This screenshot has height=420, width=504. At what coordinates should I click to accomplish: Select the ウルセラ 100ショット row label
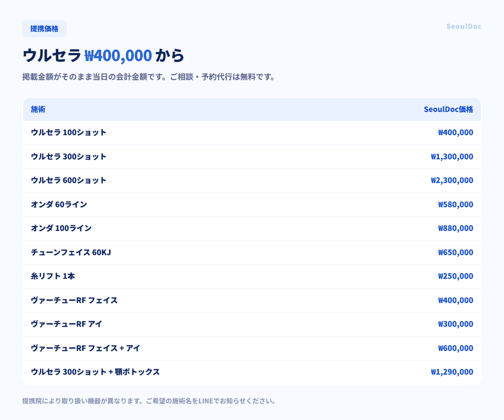[69, 133]
